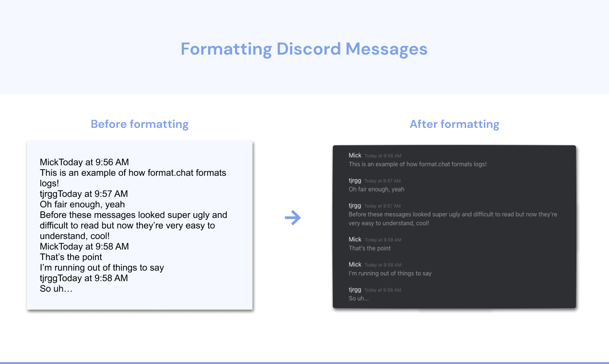Click the "Formatting Discord Messages" title

coord(304,49)
